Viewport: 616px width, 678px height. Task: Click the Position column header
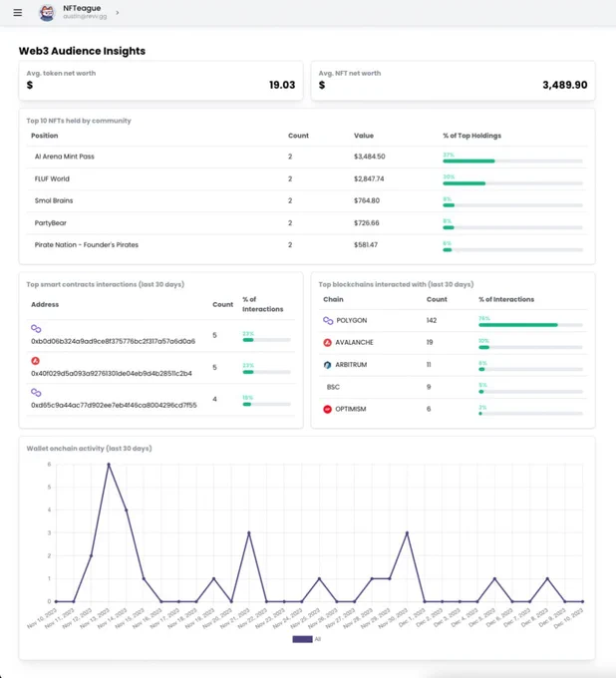tap(45, 136)
